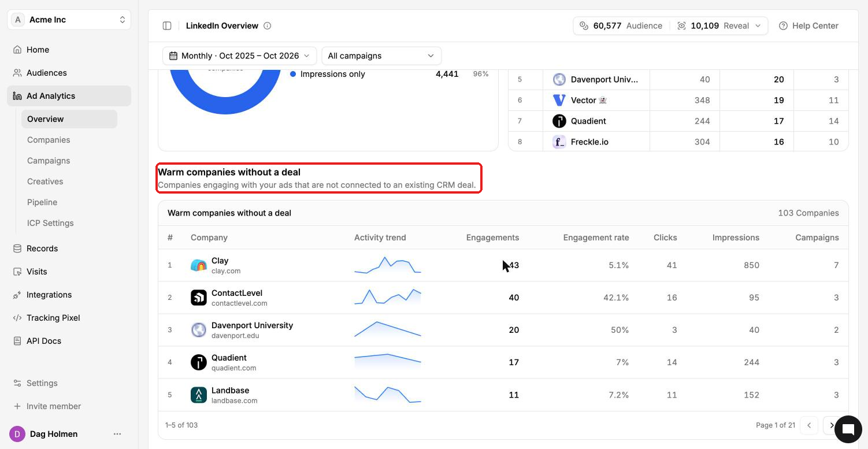
Task: Open the Monthly date range dropdown
Action: 239,55
